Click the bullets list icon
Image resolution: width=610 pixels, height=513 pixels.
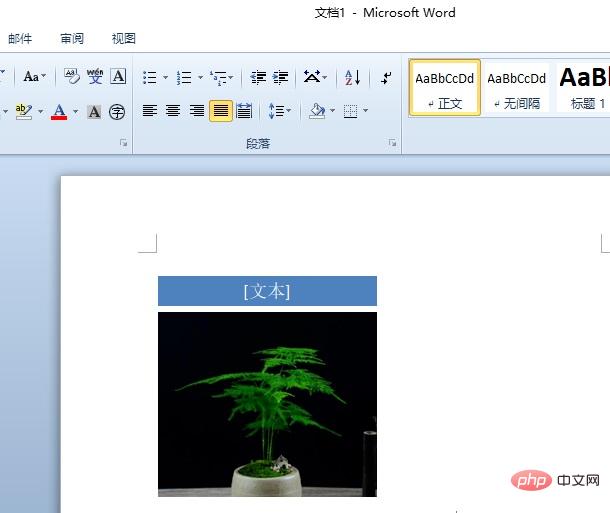[149, 77]
